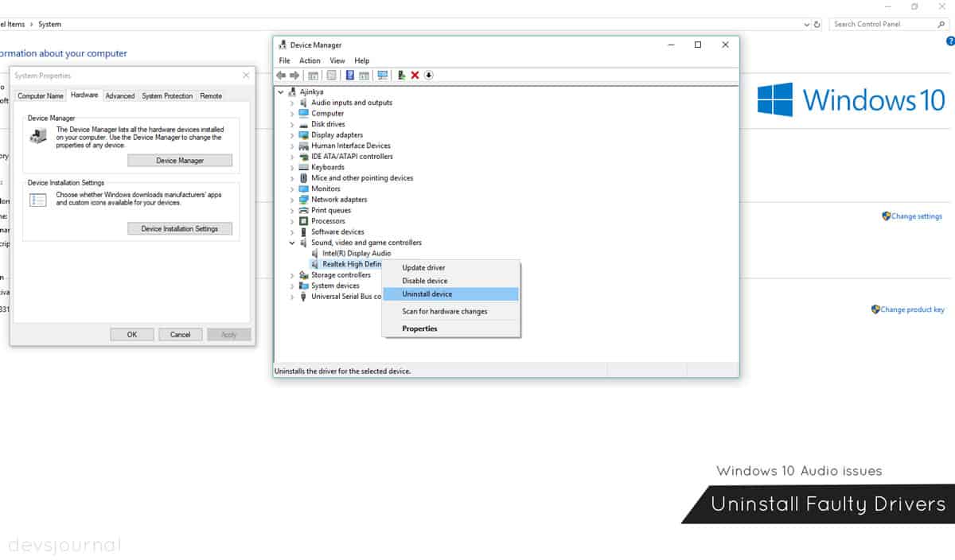The image size is (955, 560).
Task: Click the Processors chip icon
Action: pos(303,221)
